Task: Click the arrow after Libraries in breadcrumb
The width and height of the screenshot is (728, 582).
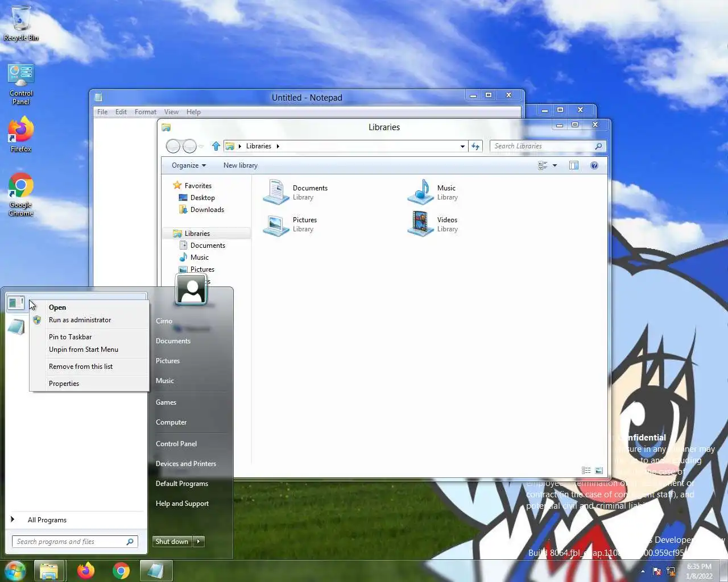Action: (278, 146)
